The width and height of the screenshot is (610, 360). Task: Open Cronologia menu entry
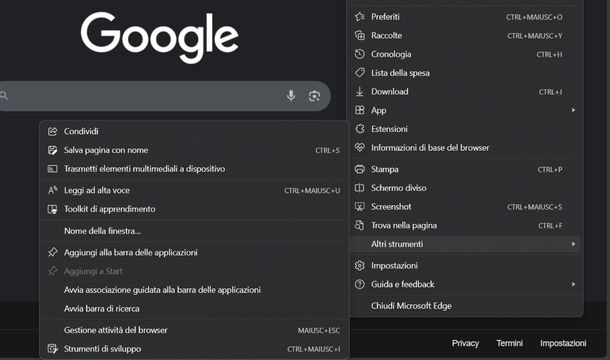[x=465, y=54]
